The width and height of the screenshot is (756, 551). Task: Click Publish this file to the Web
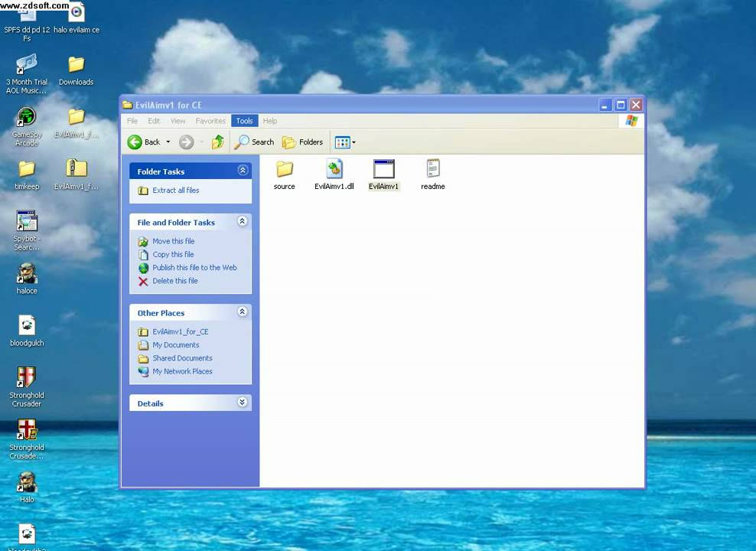(x=195, y=268)
